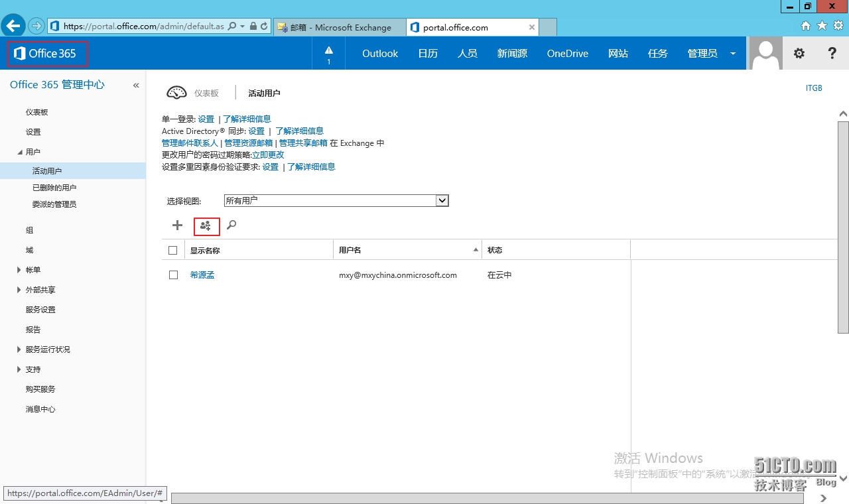
Task: Click the 管理共享邮箱 link
Action: [303, 143]
